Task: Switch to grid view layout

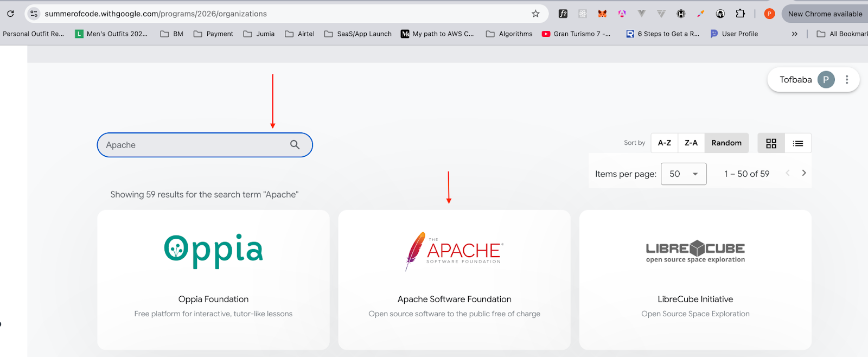Action: pos(771,143)
